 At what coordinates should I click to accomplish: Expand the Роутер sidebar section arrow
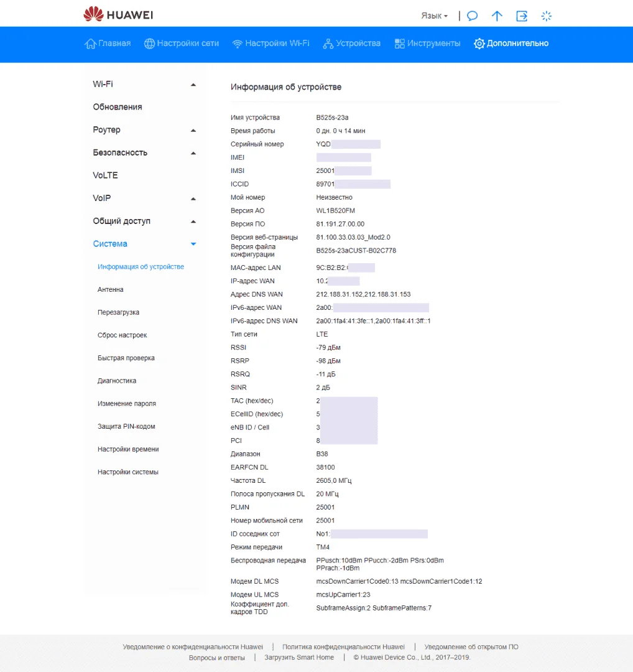click(x=193, y=130)
